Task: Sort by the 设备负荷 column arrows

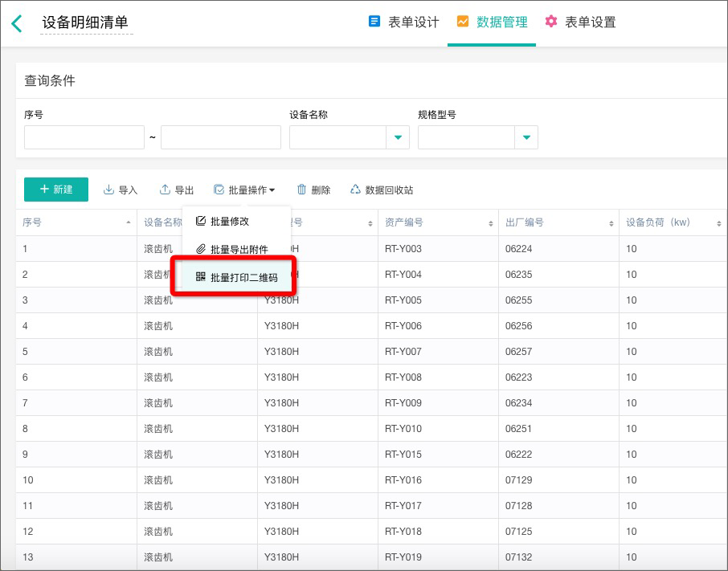Action: coord(719,223)
